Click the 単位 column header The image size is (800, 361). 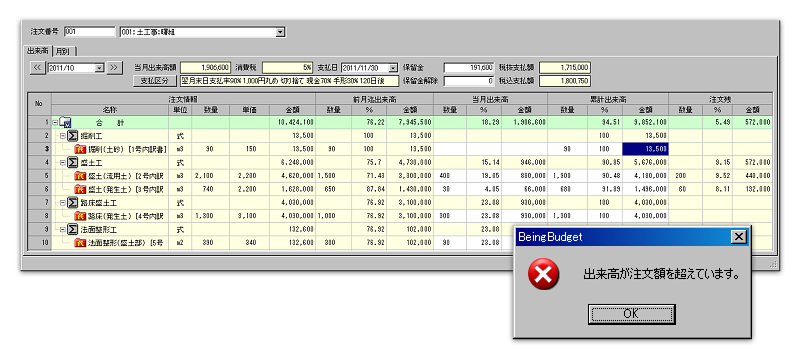[180, 110]
